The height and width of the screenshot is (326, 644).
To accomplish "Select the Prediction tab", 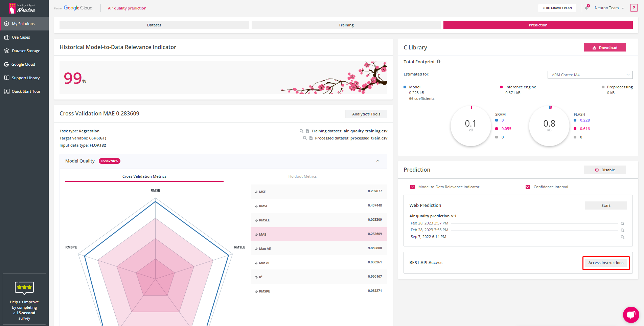I will 538,25.
